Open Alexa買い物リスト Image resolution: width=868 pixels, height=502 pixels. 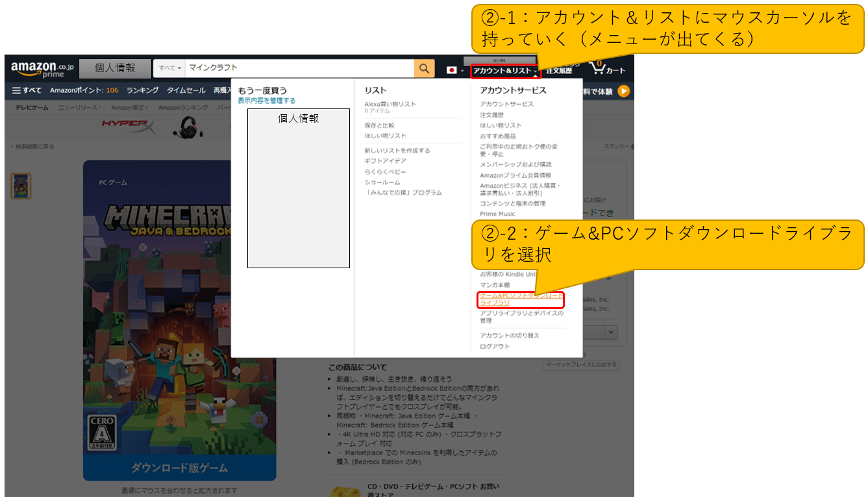[390, 104]
